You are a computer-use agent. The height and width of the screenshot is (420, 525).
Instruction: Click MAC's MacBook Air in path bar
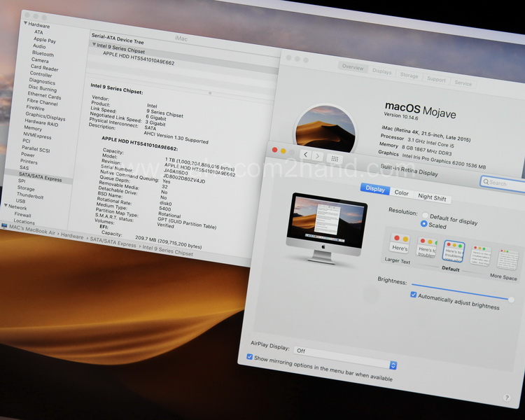point(32,230)
